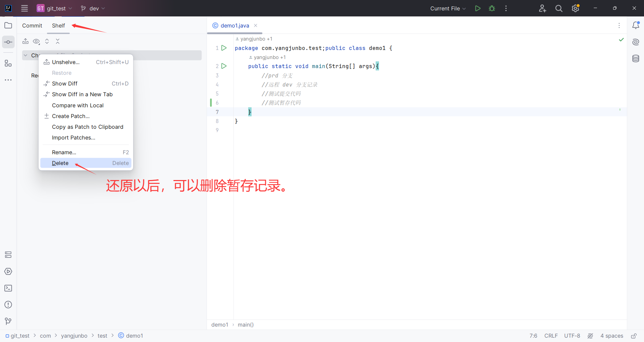Image resolution: width=644 pixels, height=342 pixels.
Task: Open the Problems tool window
Action: 8,304
